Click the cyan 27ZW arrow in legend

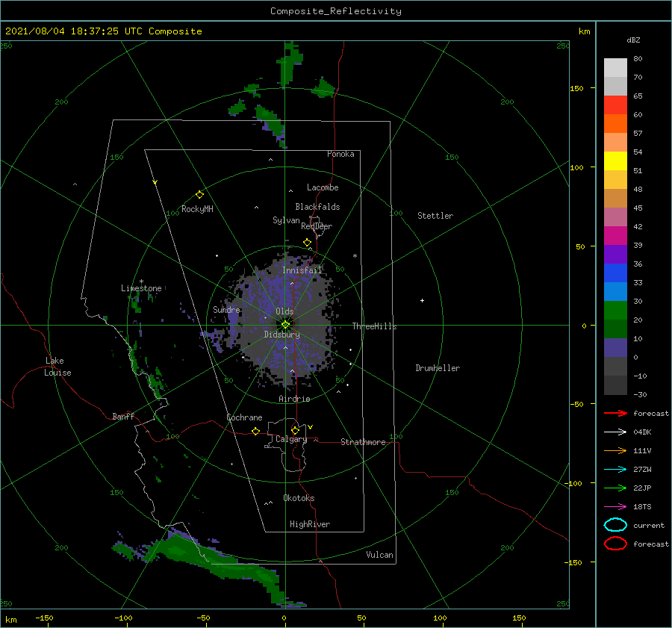click(x=615, y=470)
